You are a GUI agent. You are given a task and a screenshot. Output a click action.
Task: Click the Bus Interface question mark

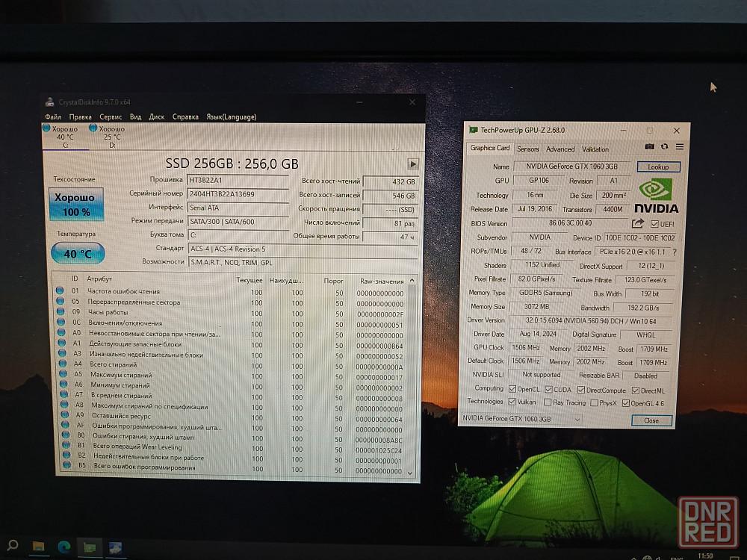675,252
